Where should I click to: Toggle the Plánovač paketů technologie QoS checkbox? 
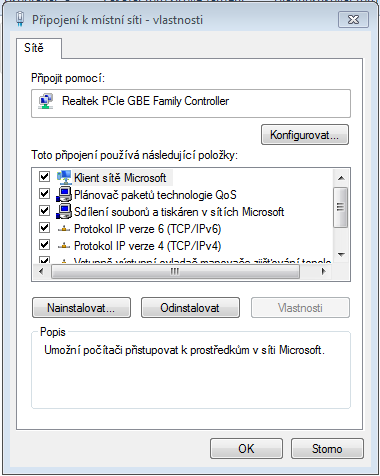point(44,193)
